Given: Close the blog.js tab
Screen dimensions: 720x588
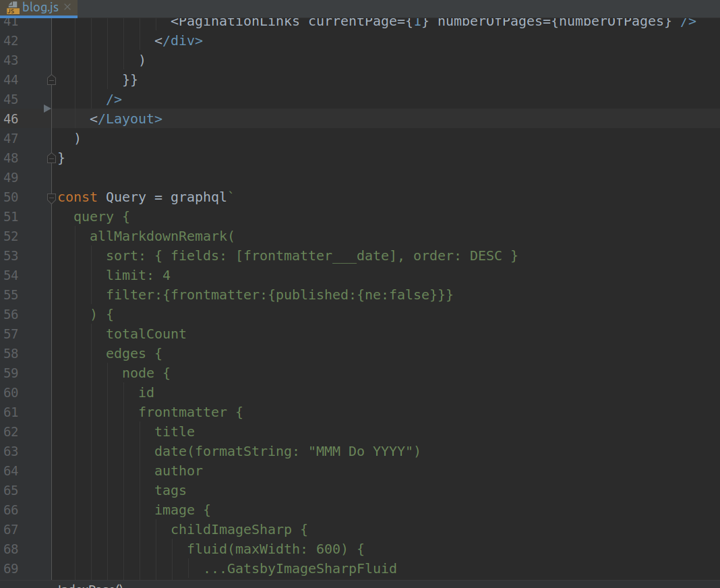Looking at the screenshot, I should pyautogui.click(x=67, y=7).
